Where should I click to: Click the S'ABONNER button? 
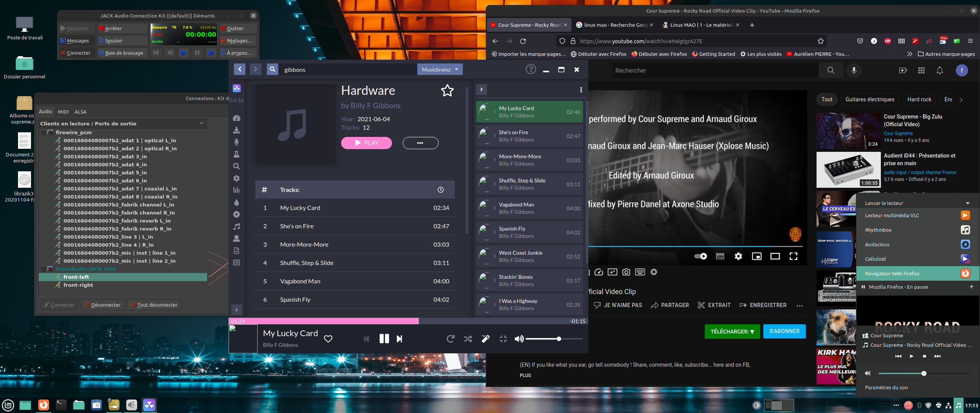pyautogui.click(x=784, y=331)
